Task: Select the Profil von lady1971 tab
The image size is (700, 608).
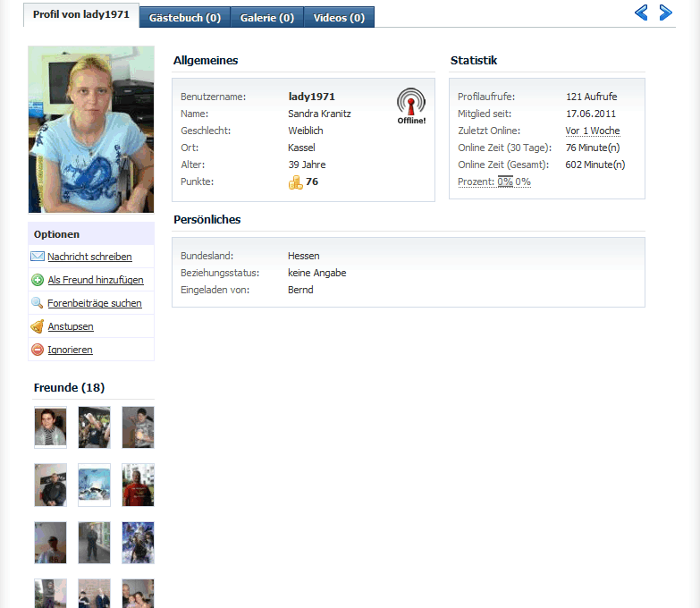Action: [80, 15]
